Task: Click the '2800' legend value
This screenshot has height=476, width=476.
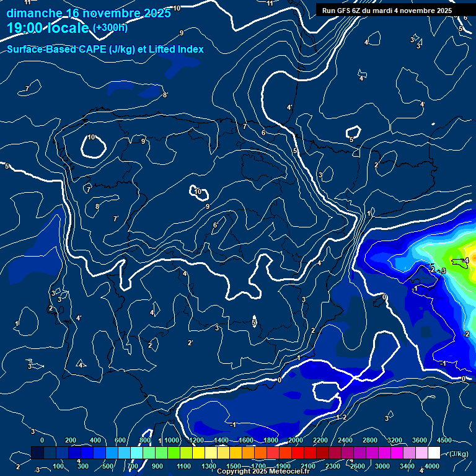Action: [370, 440]
